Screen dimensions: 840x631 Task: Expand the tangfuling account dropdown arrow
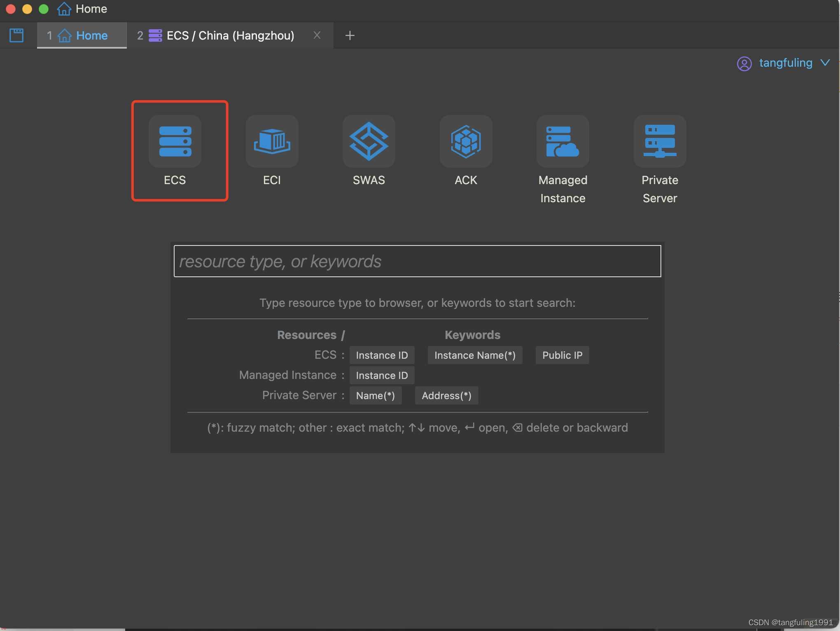[825, 63]
